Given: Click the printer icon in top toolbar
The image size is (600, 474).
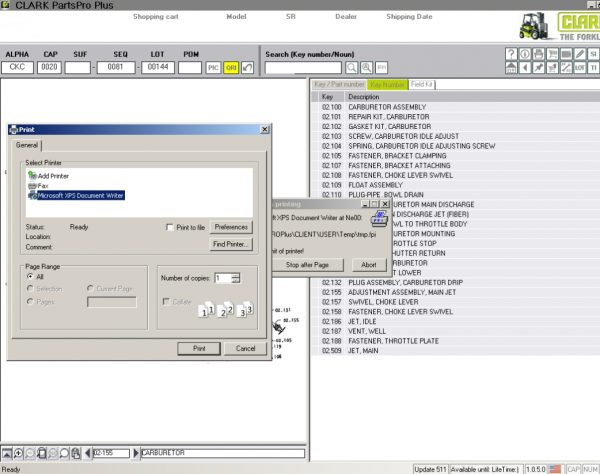Looking at the screenshot, I should (538, 54).
